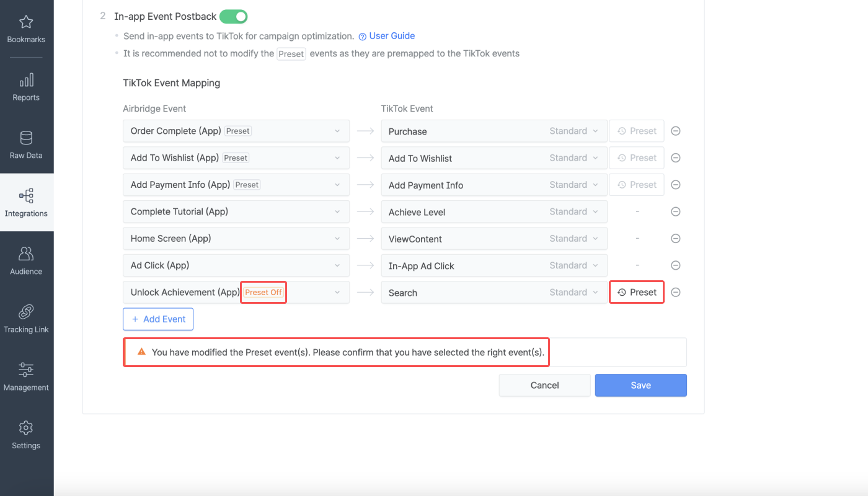868x496 pixels.
Task: Open Audience people icon in sidebar
Action: [26, 254]
